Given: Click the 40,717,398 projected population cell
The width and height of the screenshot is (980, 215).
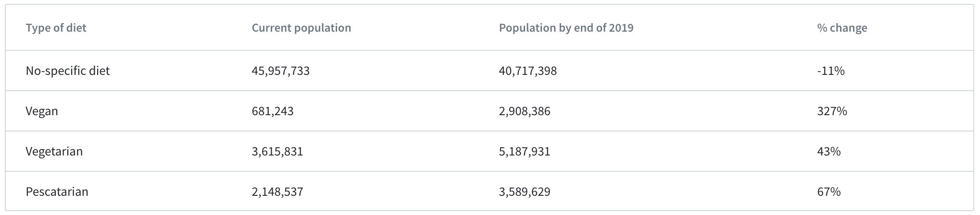Looking at the screenshot, I should 528,71.
